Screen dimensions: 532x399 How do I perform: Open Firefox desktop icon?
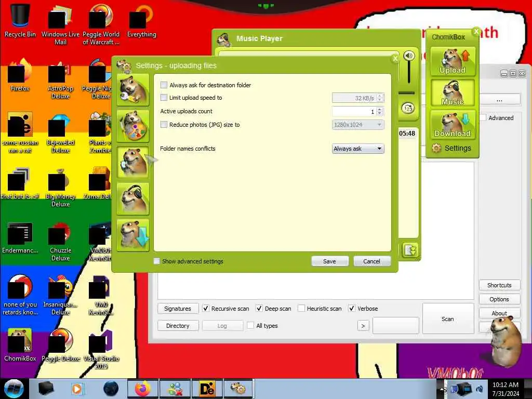[20, 75]
